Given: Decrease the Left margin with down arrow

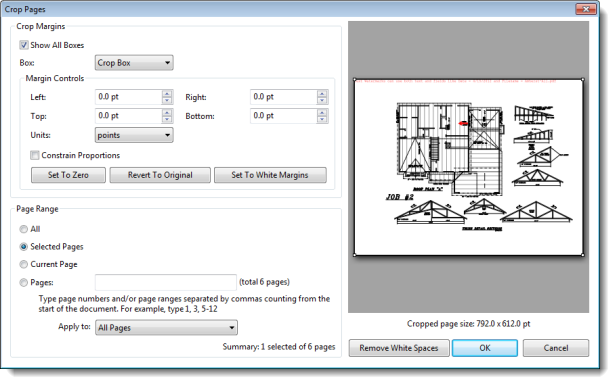Looking at the screenshot, I should 167,100.
